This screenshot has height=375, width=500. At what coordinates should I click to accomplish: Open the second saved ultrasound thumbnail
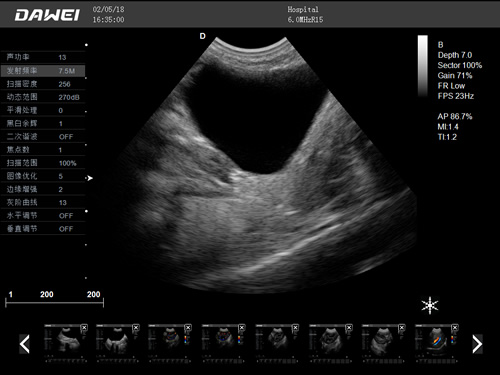pyautogui.click(x=117, y=343)
